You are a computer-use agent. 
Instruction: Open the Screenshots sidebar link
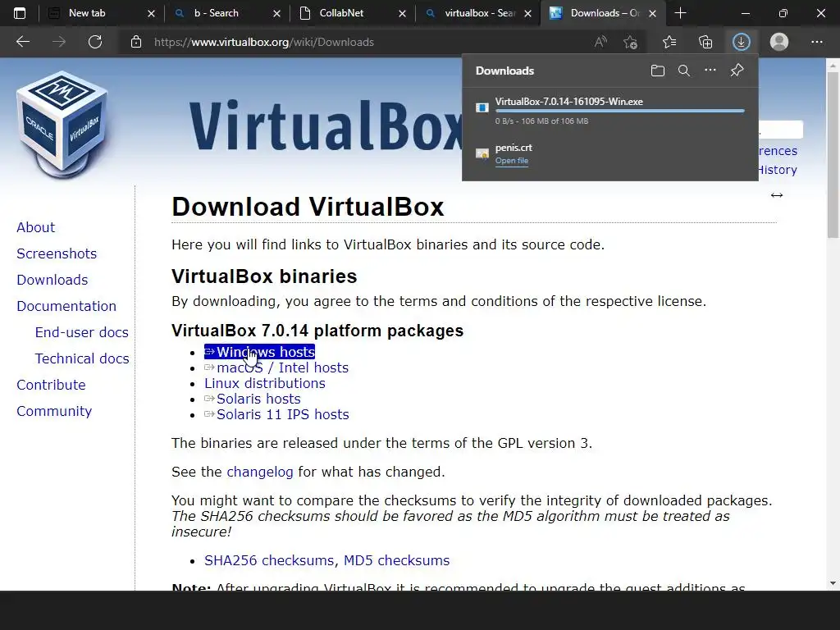[57, 253]
